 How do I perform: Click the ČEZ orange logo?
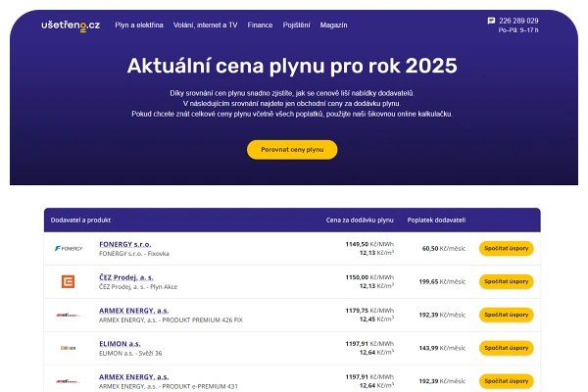point(68,281)
